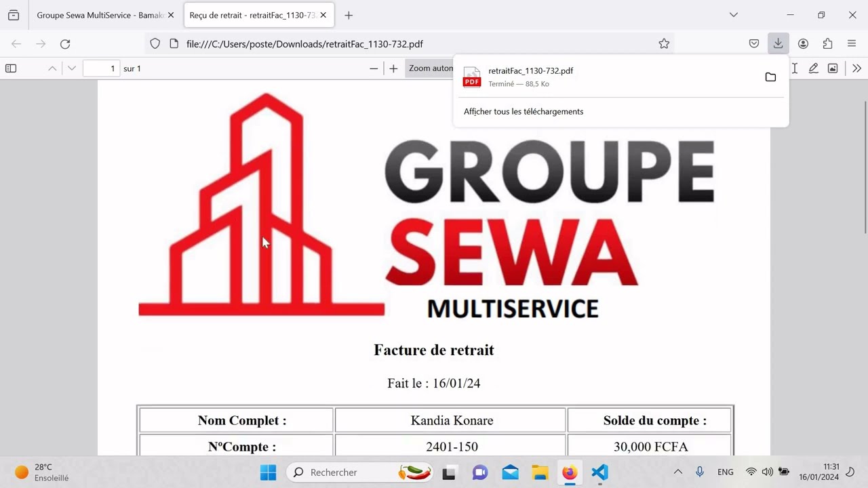
Task: Click the Firefox taskbar icon
Action: (x=570, y=472)
